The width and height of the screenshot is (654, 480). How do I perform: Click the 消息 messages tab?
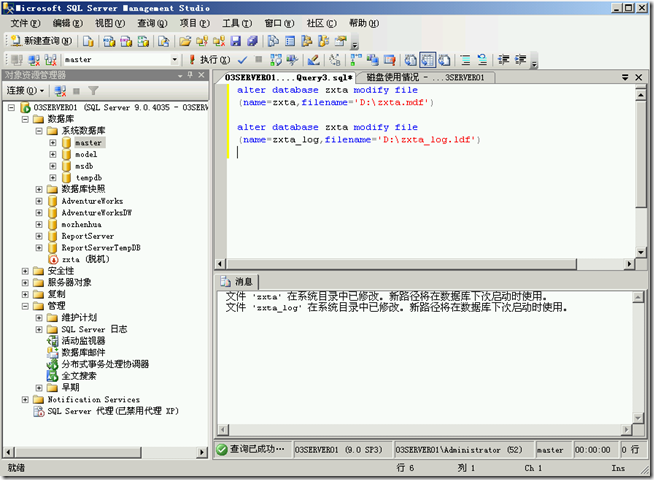tap(237, 282)
